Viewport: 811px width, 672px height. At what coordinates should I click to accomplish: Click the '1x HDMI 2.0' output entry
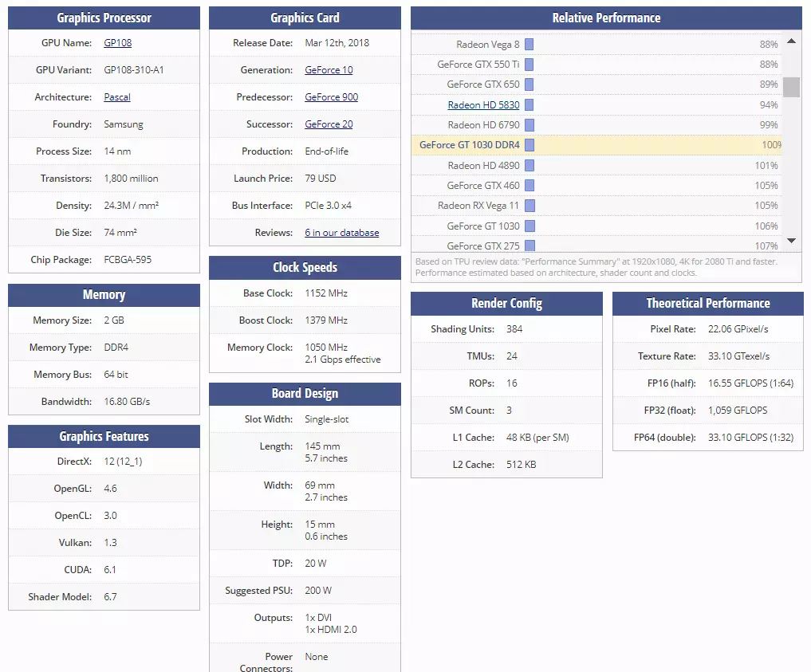[330, 630]
